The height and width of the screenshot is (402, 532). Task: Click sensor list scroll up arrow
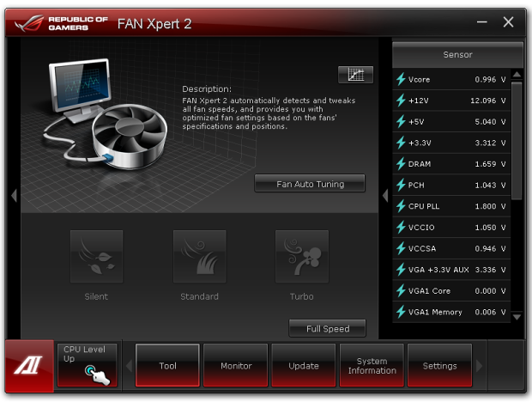coord(517,75)
